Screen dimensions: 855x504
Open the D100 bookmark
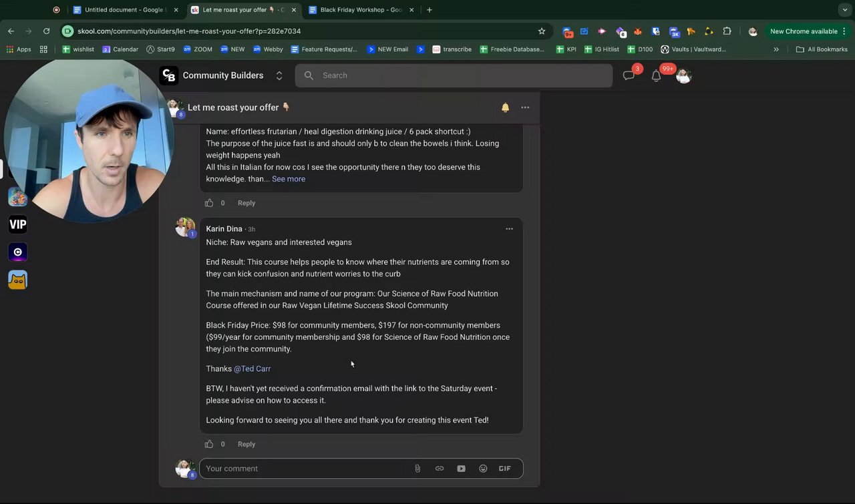pos(640,49)
